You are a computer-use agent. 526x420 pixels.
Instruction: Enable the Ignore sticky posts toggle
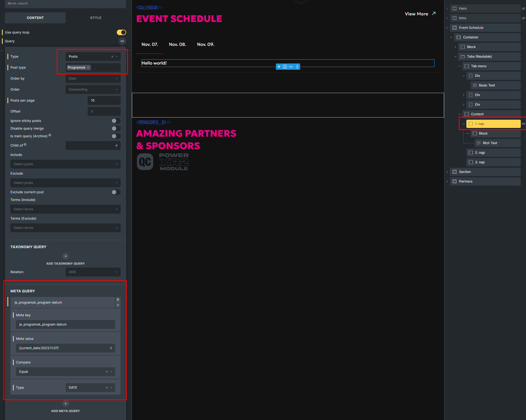pos(115,121)
